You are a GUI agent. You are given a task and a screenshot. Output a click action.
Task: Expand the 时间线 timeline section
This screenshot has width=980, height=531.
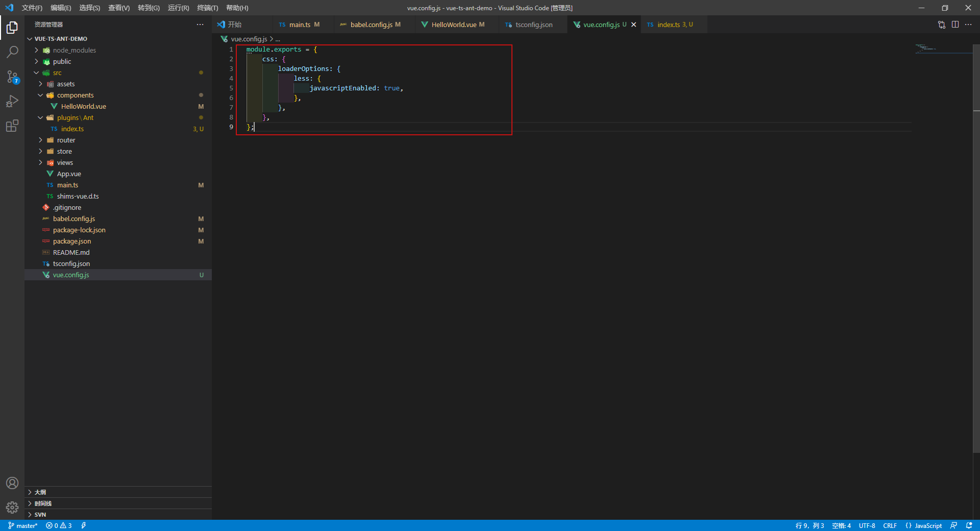coord(118,503)
